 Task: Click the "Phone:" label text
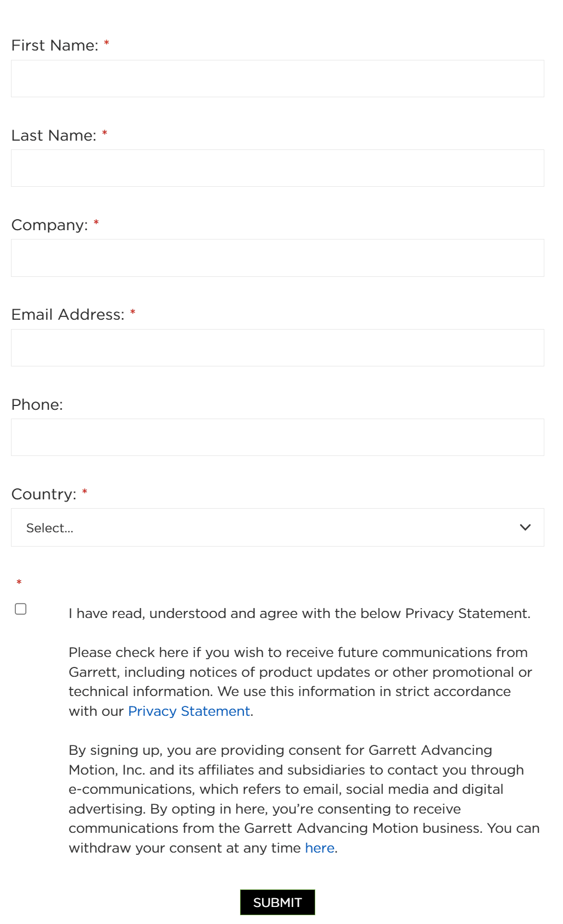click(37, 404)
